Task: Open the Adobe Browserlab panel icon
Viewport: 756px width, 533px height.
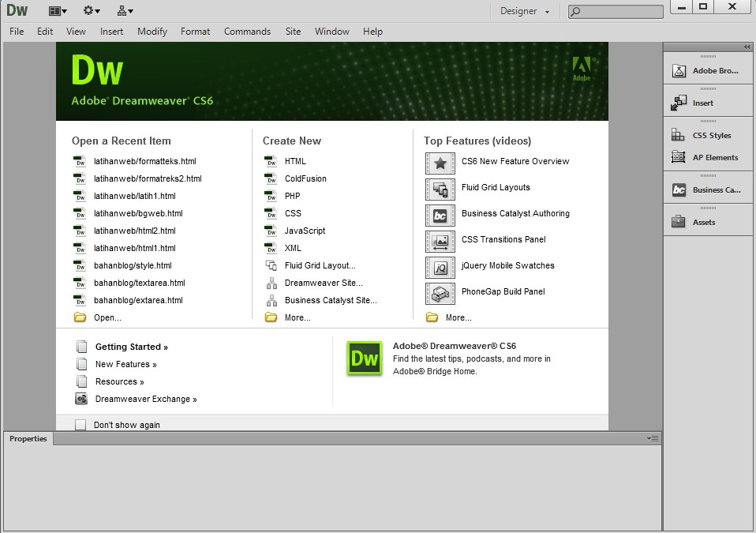Action: pyautogui.click(x=679, y=71)
